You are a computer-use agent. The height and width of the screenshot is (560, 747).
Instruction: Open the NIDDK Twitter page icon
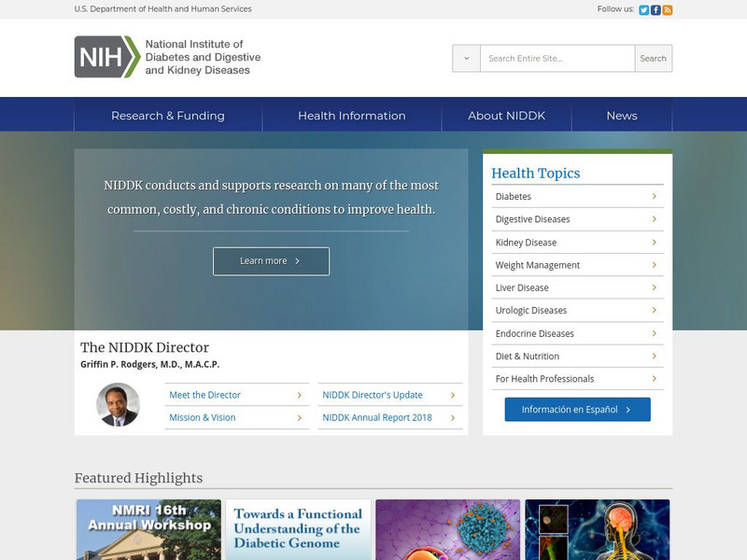coord(643,9)
